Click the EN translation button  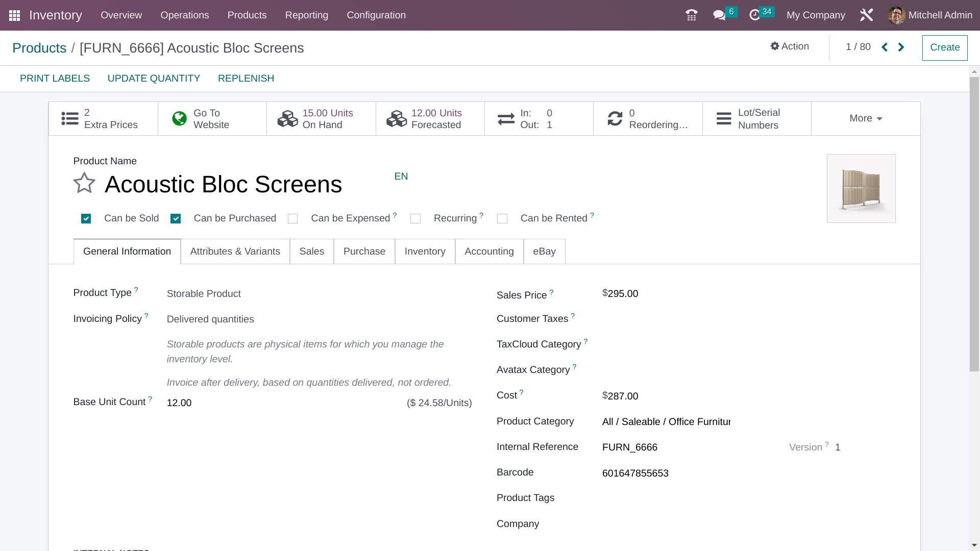[x=401, y=177]
